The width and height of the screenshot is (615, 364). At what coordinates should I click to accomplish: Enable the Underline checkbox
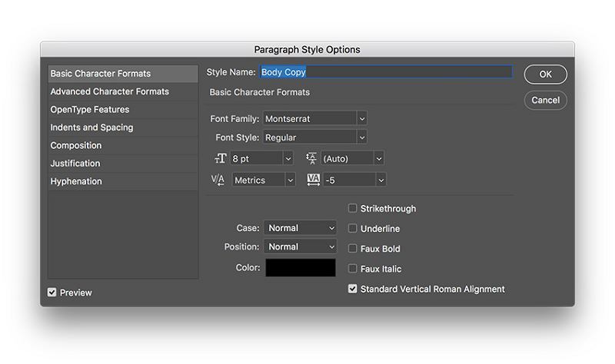point(353,228)
